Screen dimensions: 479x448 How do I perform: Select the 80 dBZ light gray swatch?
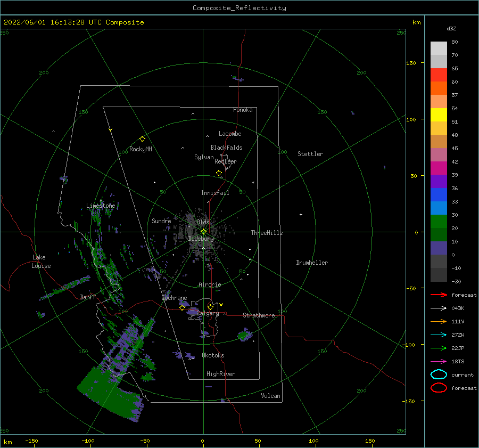439,48
